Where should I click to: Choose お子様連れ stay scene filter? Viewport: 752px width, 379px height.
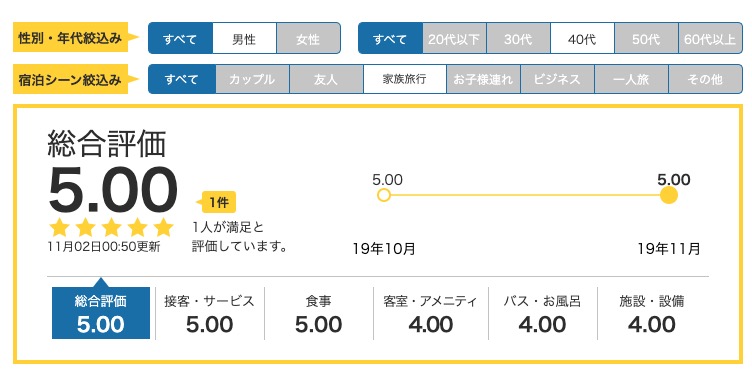pos(483,79)
